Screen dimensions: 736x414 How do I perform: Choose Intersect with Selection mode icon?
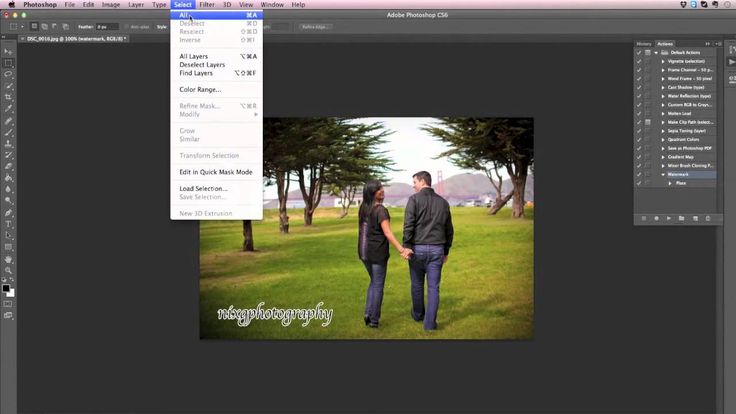tap(66, 27)
